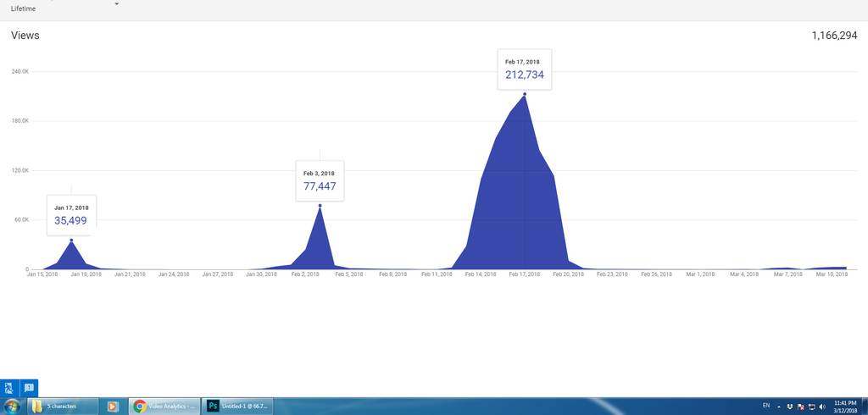Image resolution: width=868 pixels, height=415 pixels.
Task: Click the 212,734 views tooltip value
Action: 524,75
